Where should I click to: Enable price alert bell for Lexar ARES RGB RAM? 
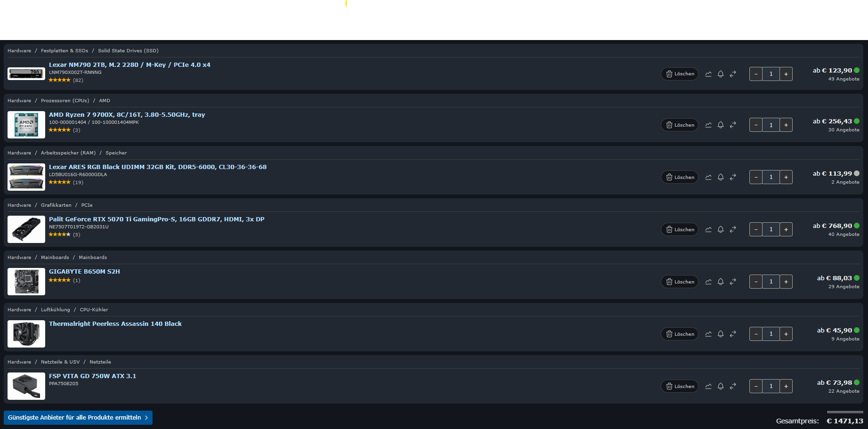[721, 177]
